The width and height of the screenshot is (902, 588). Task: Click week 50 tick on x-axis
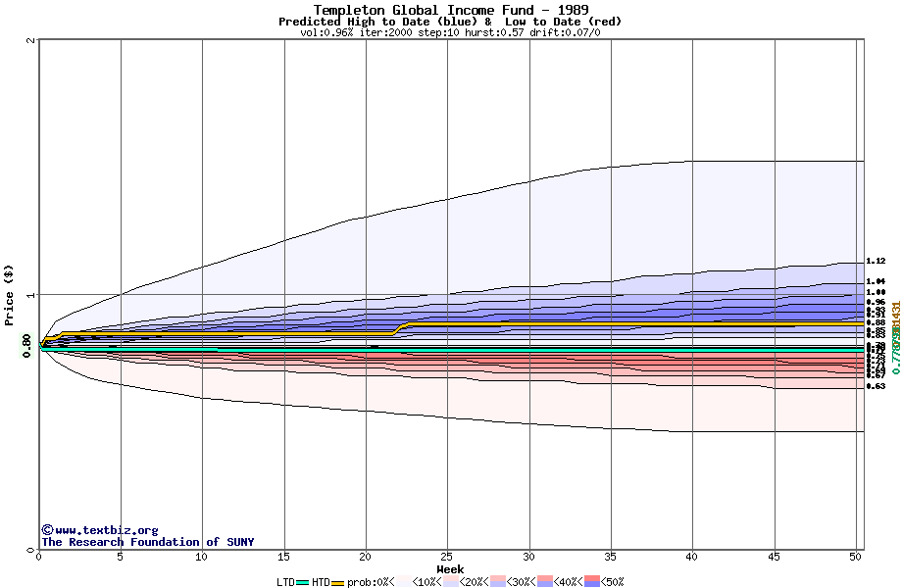tap(856, 557)
